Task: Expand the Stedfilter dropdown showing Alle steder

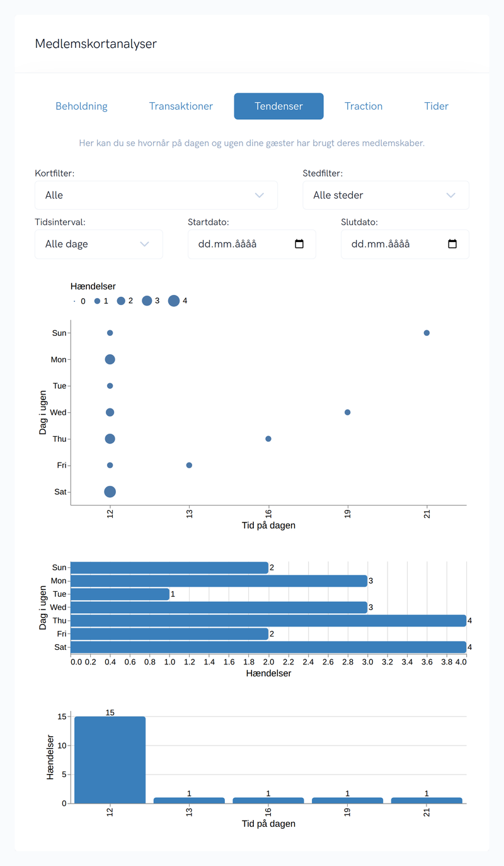Action: coord(386,195)
